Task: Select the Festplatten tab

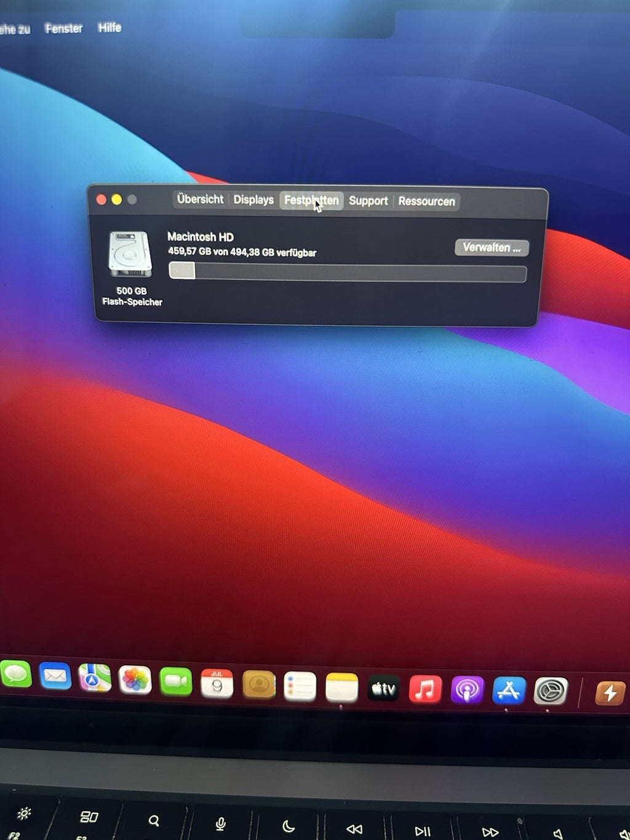Action: tap(311, 201)
